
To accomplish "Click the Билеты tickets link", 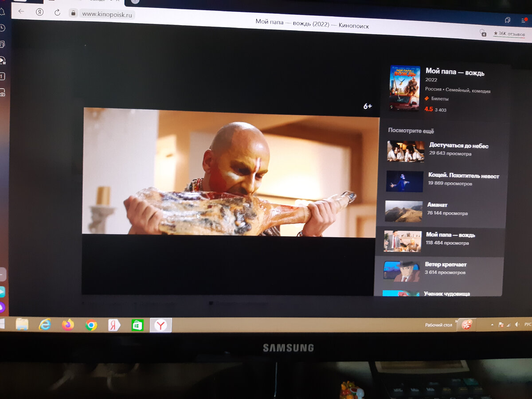I will pyautogui.click(x=439, y=99).
